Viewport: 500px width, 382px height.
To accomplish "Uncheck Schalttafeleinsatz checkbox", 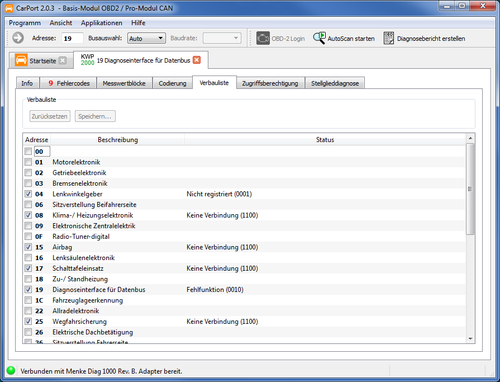I will 28,268.
